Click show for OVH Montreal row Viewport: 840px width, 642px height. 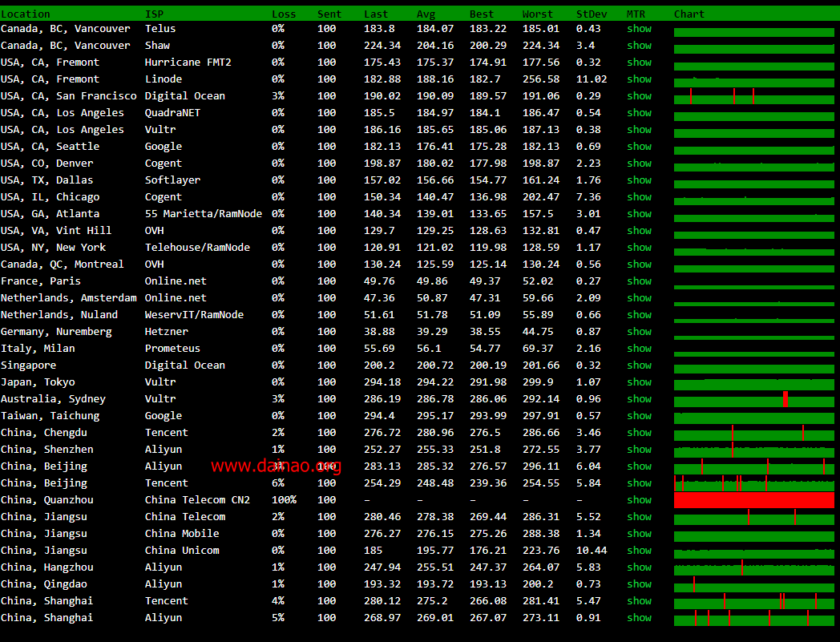coord(639,264)
